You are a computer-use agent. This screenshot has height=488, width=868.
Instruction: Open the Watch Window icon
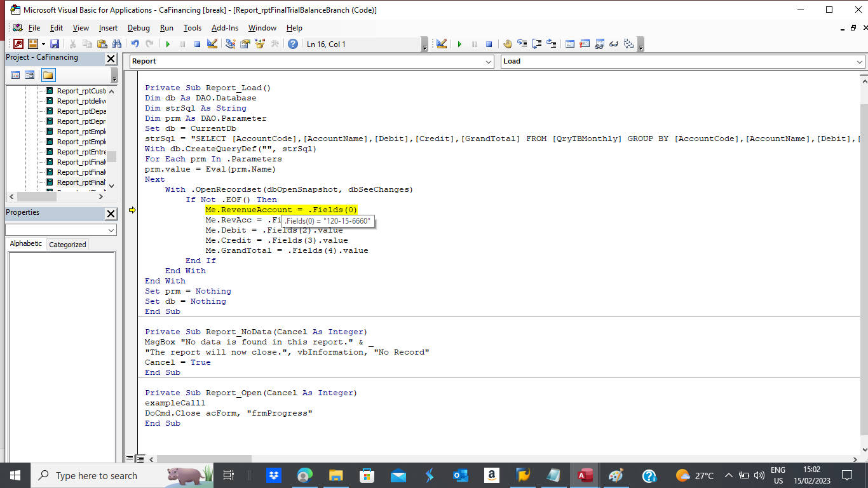(x=599, y=44)
